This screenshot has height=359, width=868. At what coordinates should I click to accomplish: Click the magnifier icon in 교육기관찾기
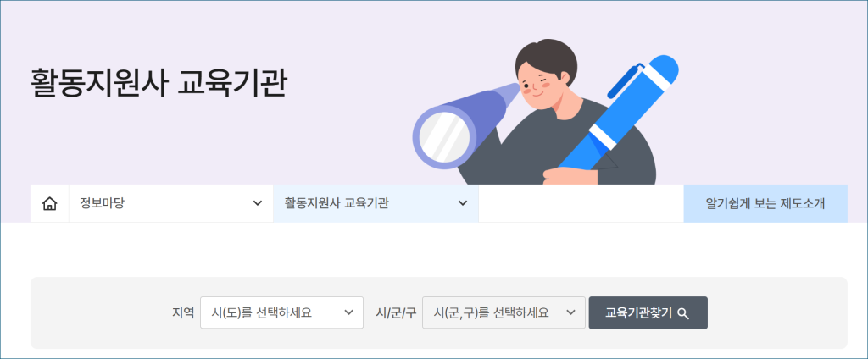tap(683, 313)
